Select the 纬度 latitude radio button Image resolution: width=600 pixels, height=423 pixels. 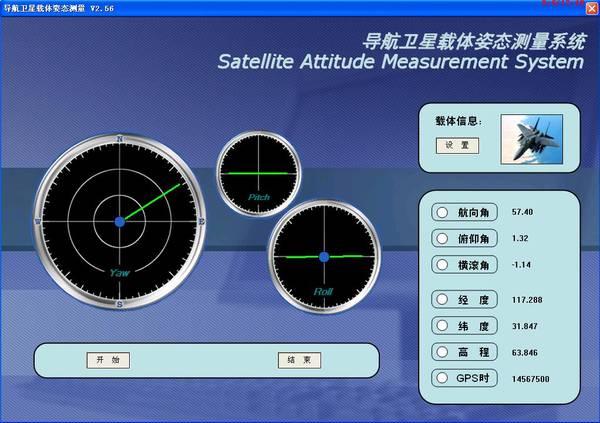coord(442,326)
